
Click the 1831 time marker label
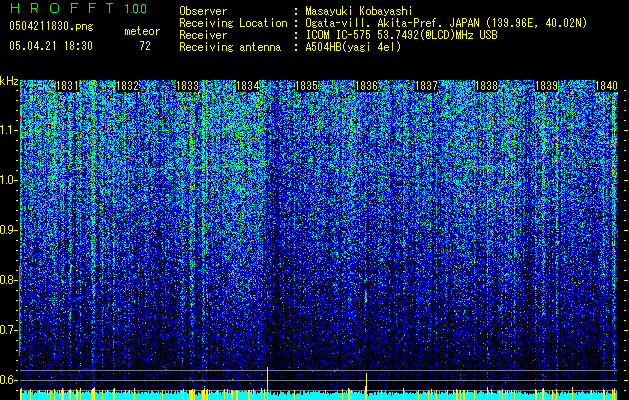(67, 86)
